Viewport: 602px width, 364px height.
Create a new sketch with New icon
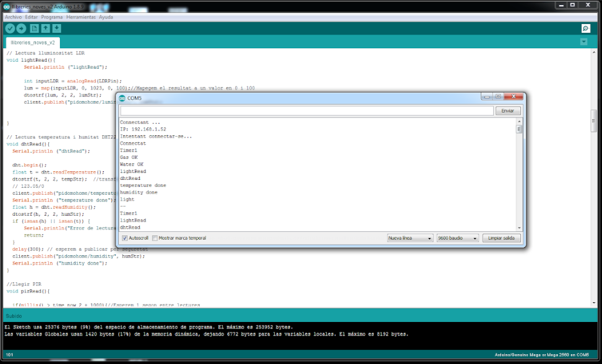(35, 28)
